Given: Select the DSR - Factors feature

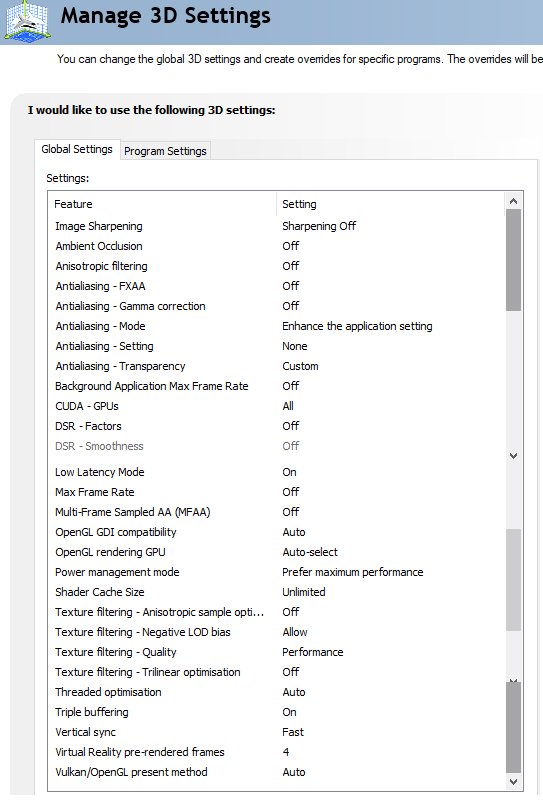Looking at the screenshot, I should point(88,426).
